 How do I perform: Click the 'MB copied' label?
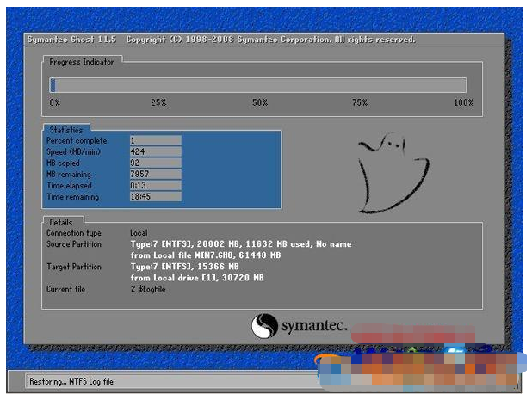[x=63, y=163]
